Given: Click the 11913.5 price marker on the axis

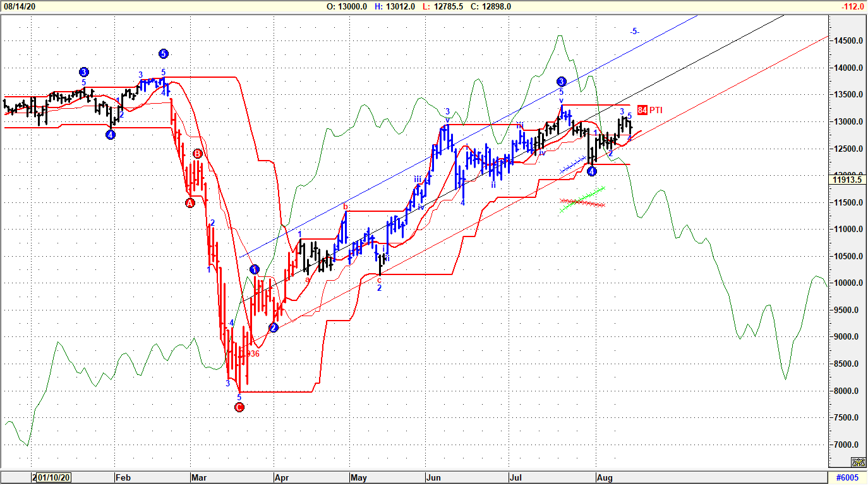Looking at the screenshot, I should [x=848, y=180].
